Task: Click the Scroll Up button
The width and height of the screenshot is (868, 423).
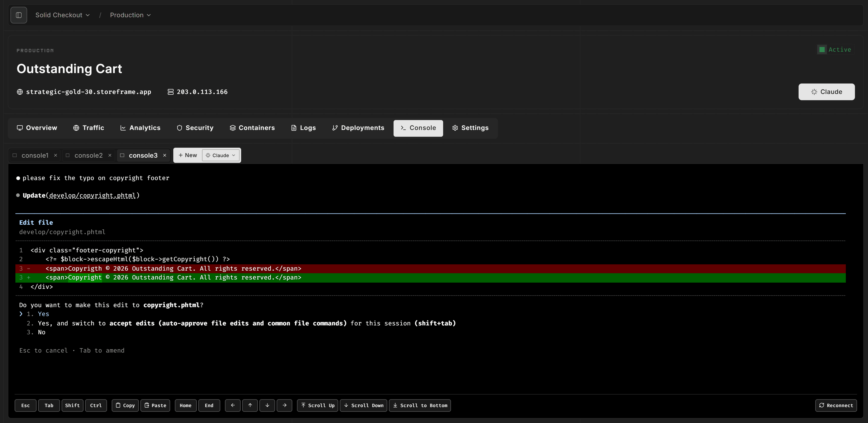Action: [317, 406]
